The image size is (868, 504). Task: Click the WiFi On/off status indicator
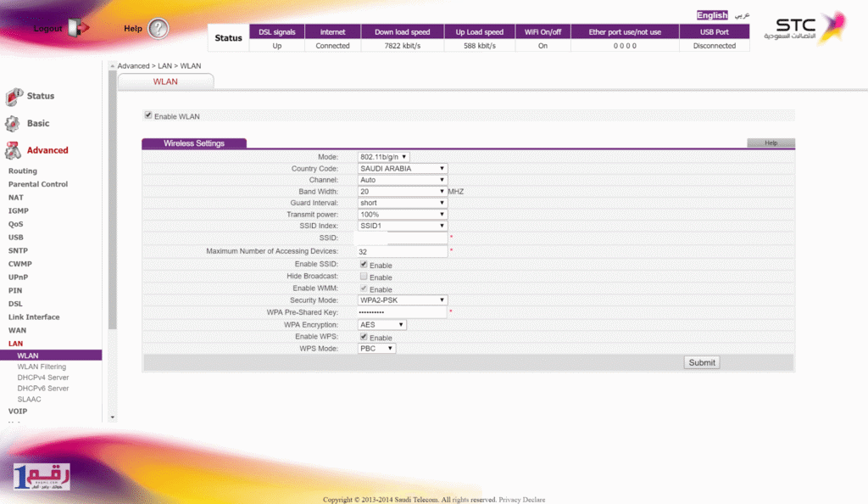coord(542,31)
